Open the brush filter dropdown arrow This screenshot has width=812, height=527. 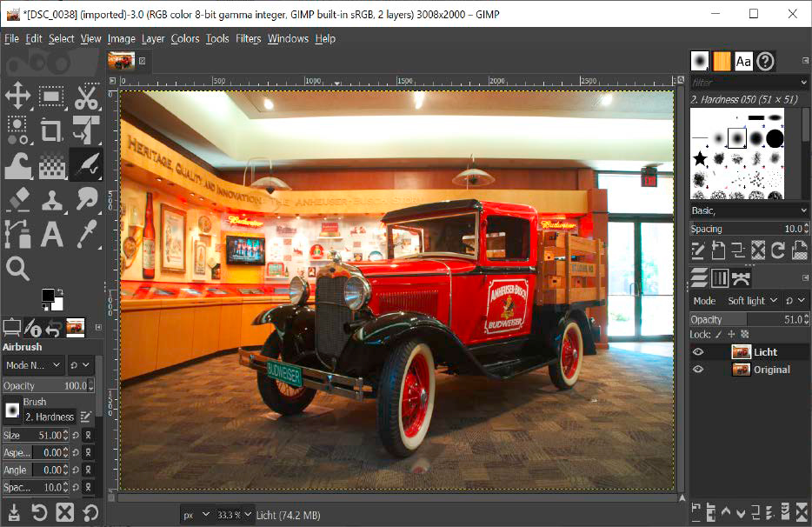pyautogui.click(x=803, y=83)
